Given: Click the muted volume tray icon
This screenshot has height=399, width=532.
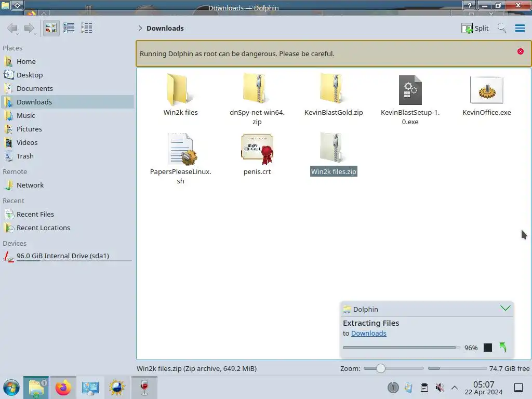Looking at the screenshot, I should pyautogui.click(x=440, y=388).
